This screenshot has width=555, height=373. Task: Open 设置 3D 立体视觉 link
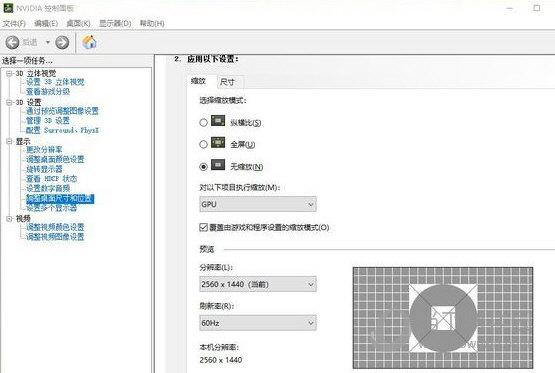(55, 82)
